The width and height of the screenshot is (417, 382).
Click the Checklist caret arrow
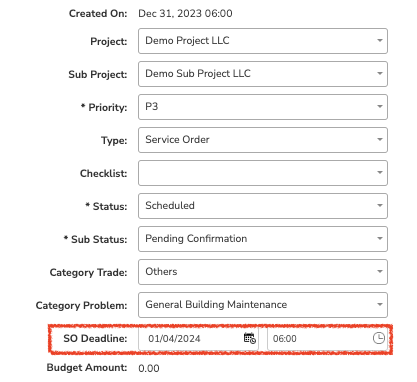pyautogui.click(x=380, y=172)
